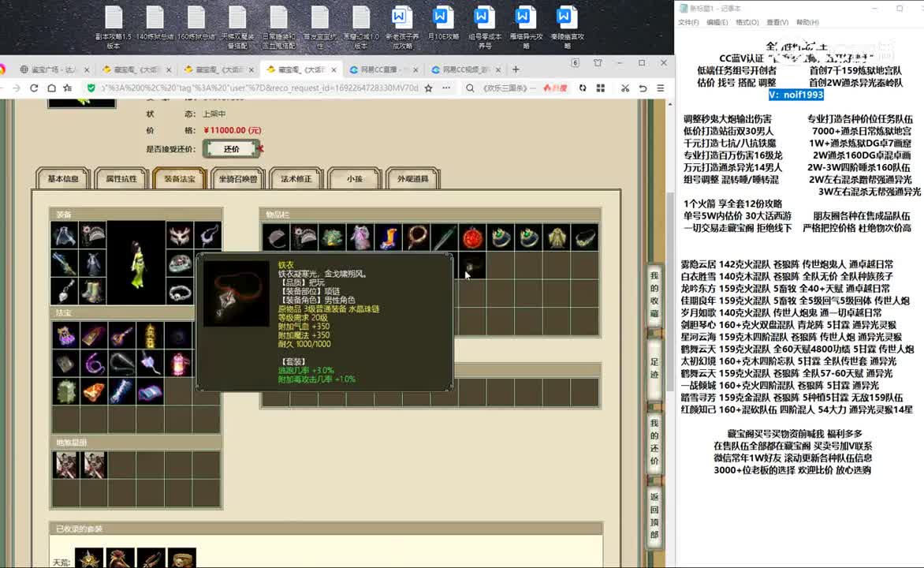
Task: Select the 副本攻略1.5版本 desktop file
Action: pyautogui.click(x=114, y=27)
